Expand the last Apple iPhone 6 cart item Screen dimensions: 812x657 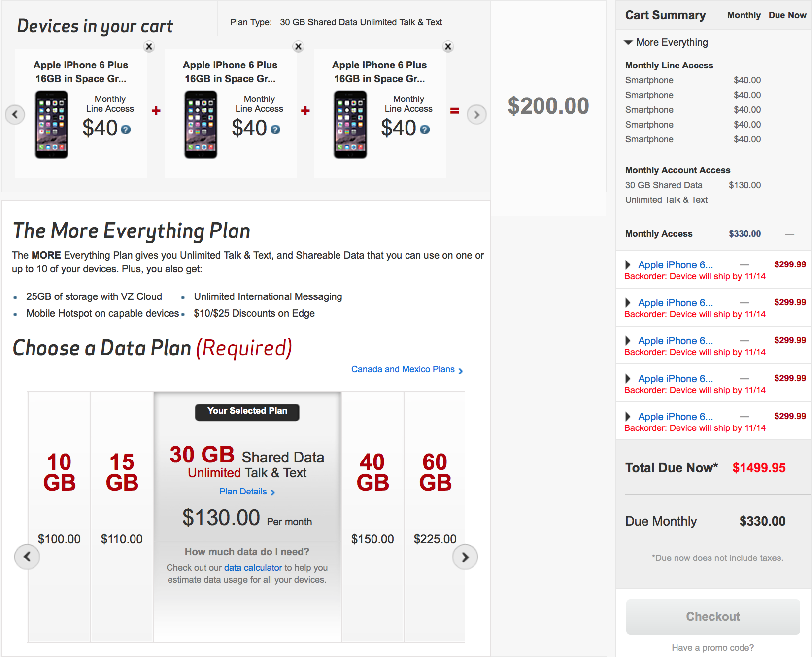[628, 417]
